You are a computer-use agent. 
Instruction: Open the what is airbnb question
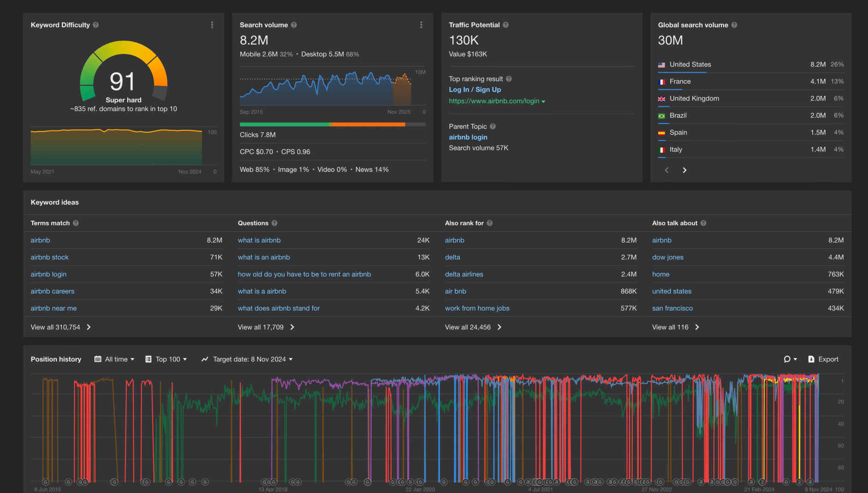[259, 240]
